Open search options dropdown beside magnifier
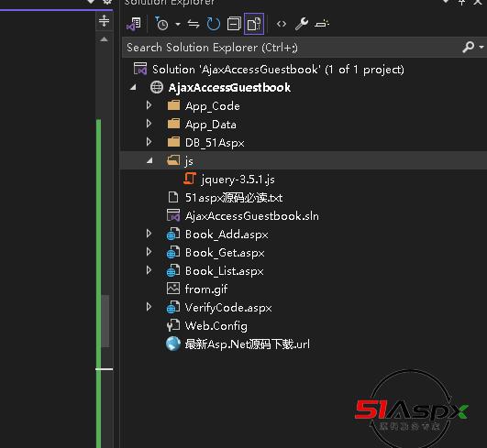The image size is (487, 448). coord(481,47)
